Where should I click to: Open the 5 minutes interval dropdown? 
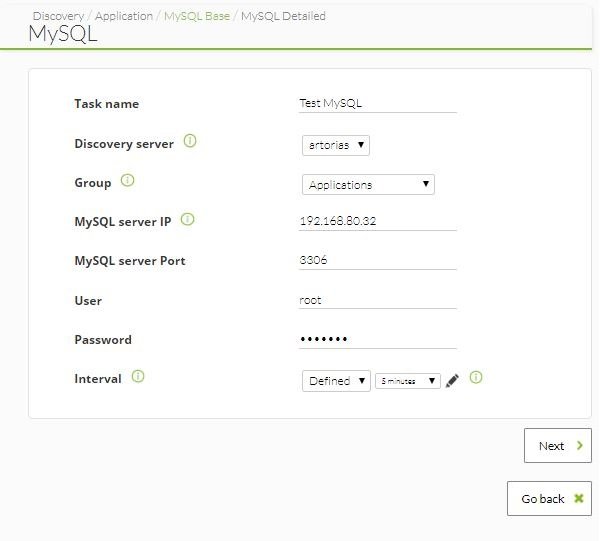pyautogui.click(x=408, y=381)
